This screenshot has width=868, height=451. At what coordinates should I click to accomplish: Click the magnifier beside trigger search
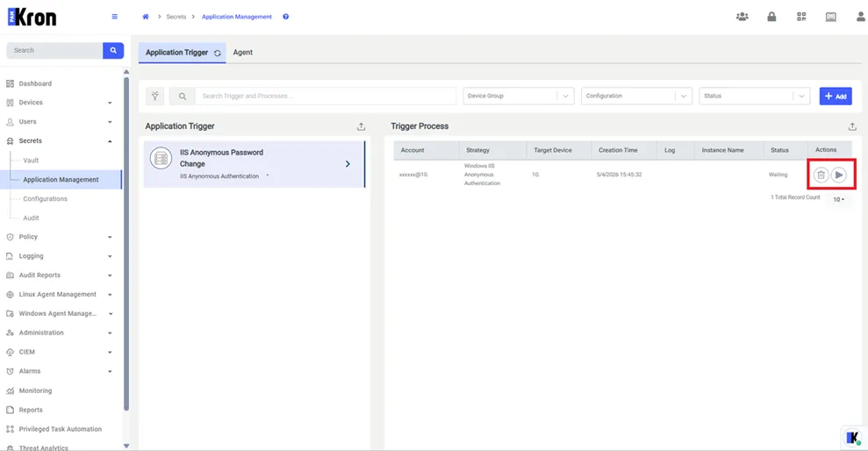click(x=183, y=97)
